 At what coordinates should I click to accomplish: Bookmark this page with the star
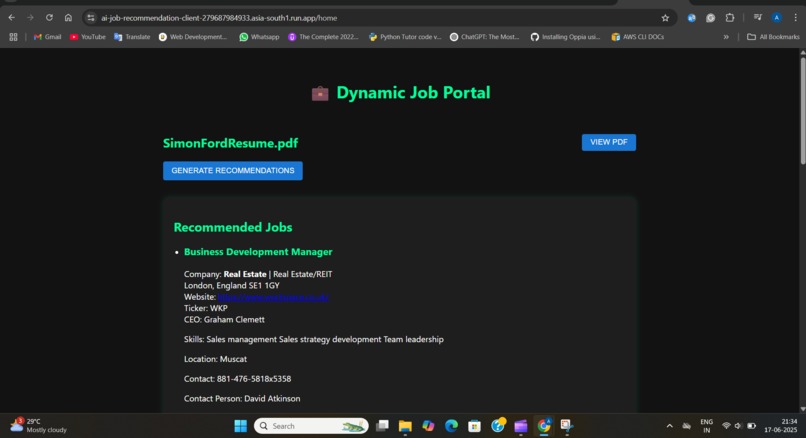coord(665,18)
